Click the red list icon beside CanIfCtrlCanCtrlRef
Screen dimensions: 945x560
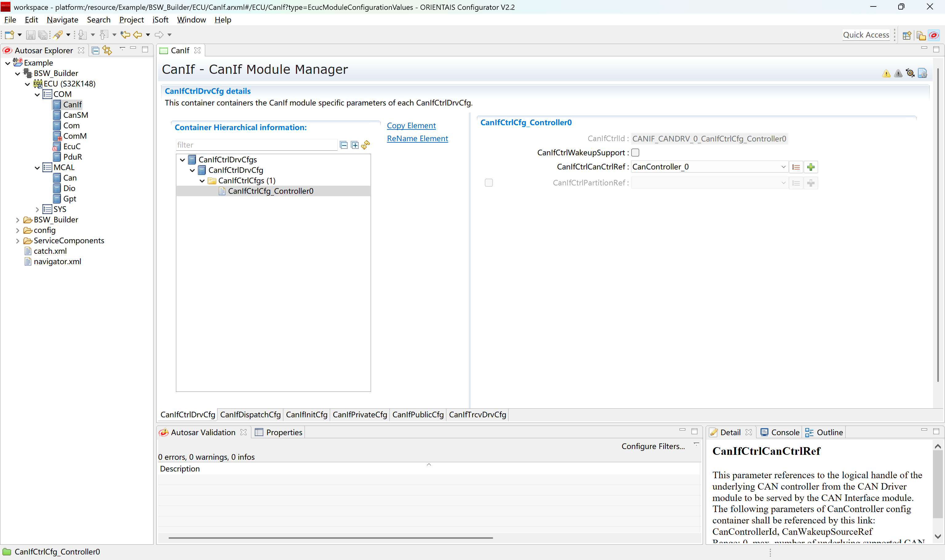tap(796, 167)
